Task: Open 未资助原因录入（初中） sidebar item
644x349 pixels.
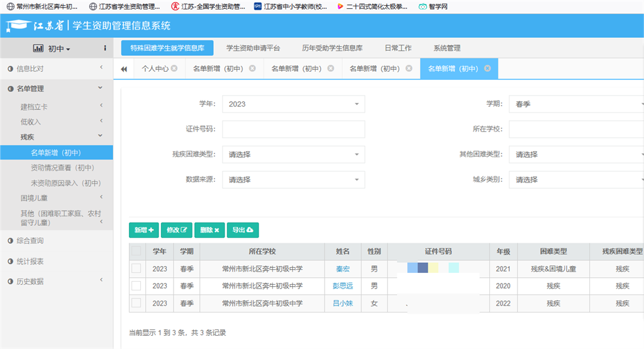Action: (65, 183)
